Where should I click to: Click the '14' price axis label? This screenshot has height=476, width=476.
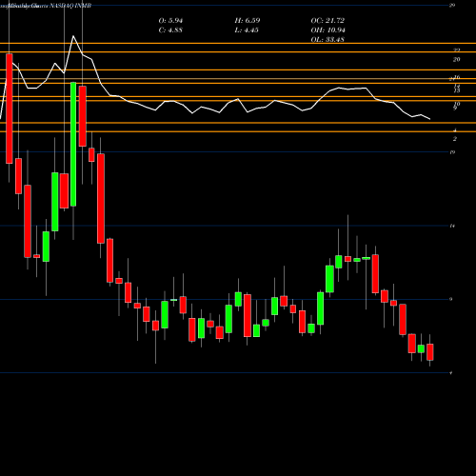pyautogui.click(x=452, y=226)
